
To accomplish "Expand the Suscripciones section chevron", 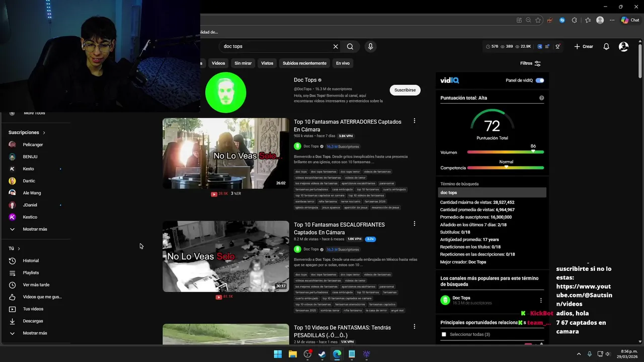I will (44, 133).
